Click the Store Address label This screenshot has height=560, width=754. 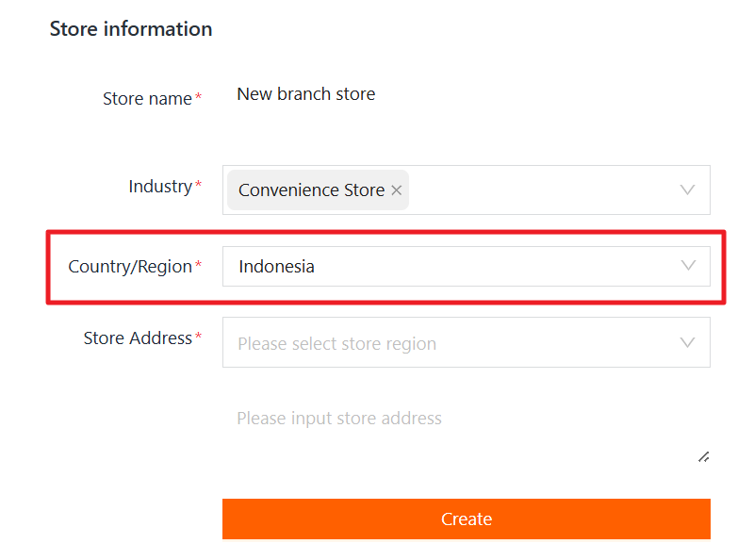tap(138, 338)
